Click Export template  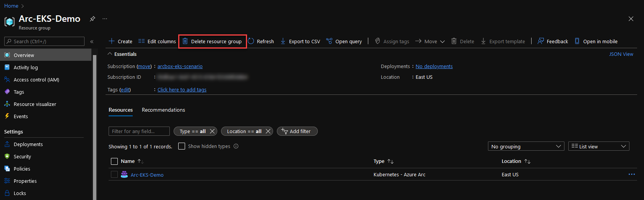(x=503, y=41)
